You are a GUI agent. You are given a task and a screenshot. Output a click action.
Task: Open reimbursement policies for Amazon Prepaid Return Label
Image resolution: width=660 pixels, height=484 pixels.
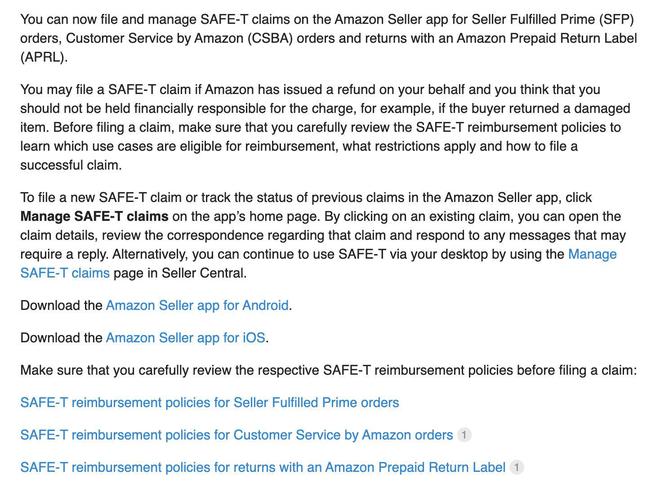pos(262,466)
